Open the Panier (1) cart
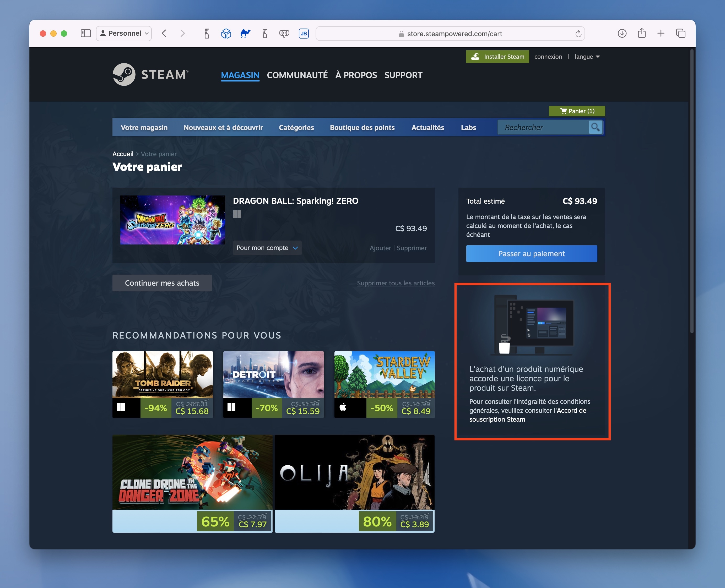This screenshot has height=588, width=725. click(577, 111)
